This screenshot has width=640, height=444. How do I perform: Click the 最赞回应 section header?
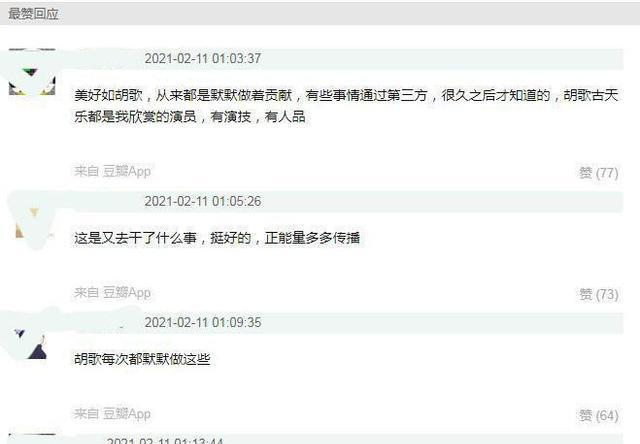click(33, 14)
